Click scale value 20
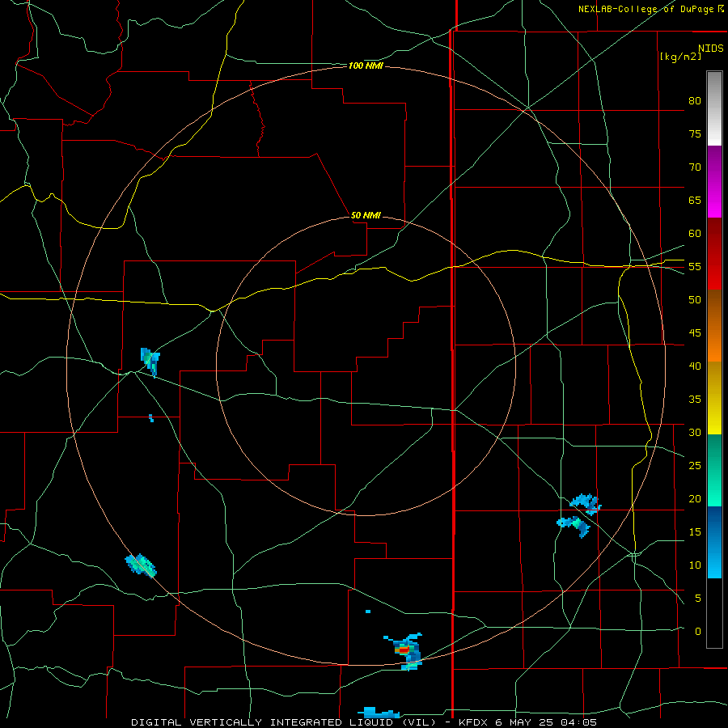This screenshot has width=728, height=728. point(695,499)
